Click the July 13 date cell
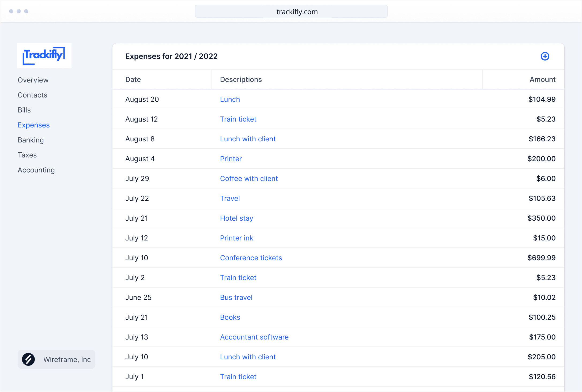The height and width of the screenshot is (392, 582). click(x=137, y=337)
